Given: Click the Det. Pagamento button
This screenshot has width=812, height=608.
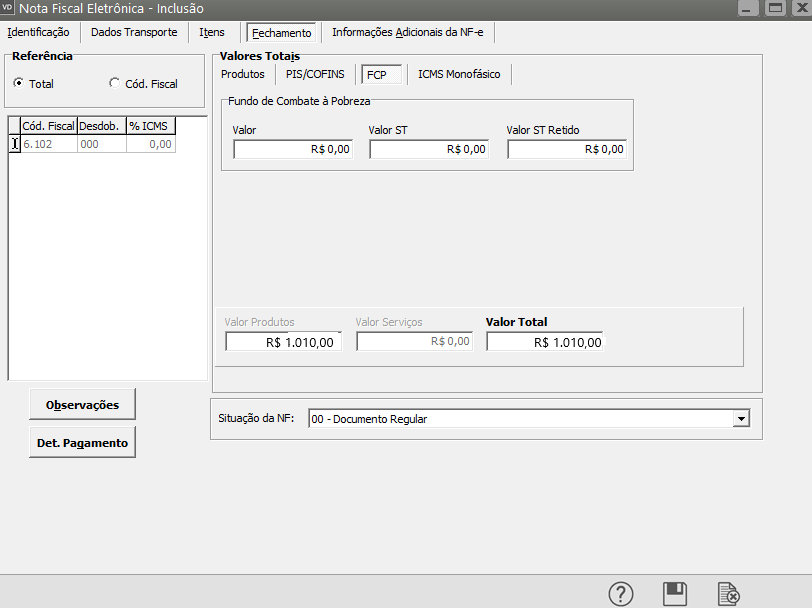Looking at the screenshot, I should [82, 442].
